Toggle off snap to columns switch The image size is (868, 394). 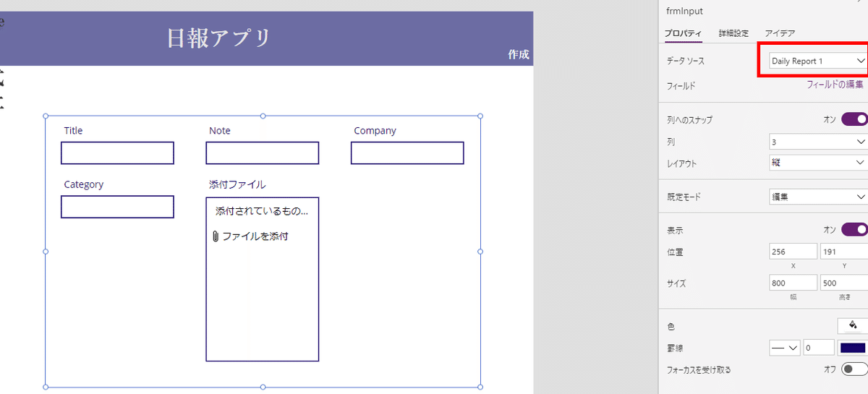click(854, 119)
